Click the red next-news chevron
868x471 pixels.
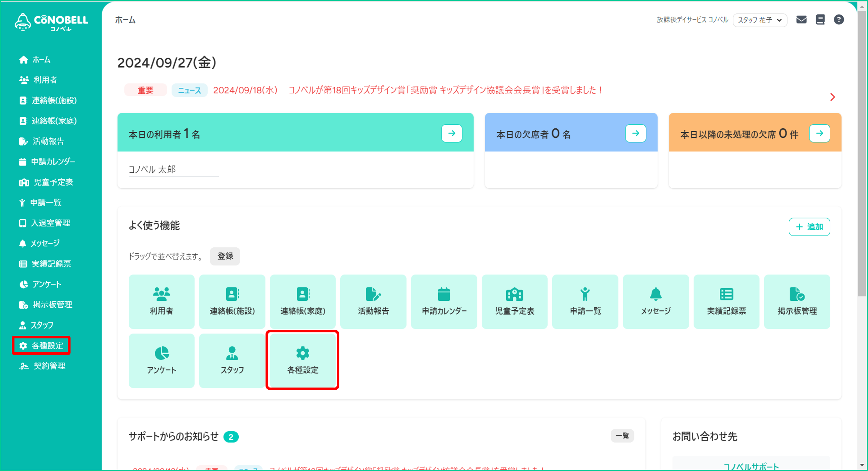point(832,97)
